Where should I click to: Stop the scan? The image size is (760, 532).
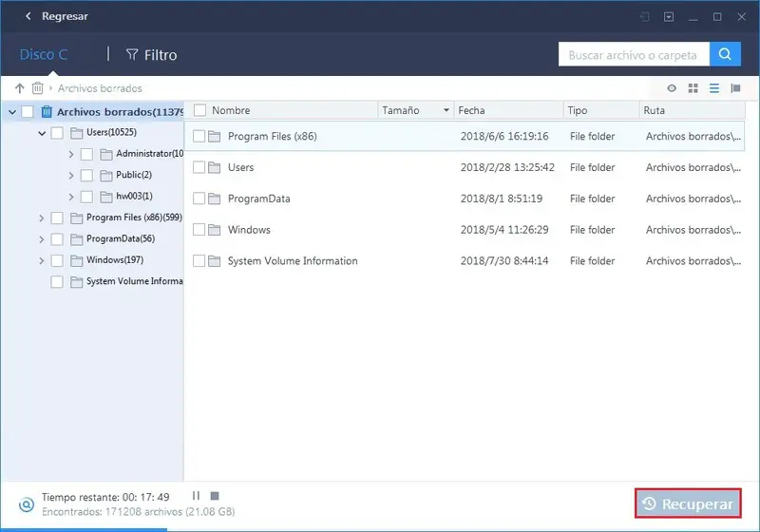tap(215, 496)
